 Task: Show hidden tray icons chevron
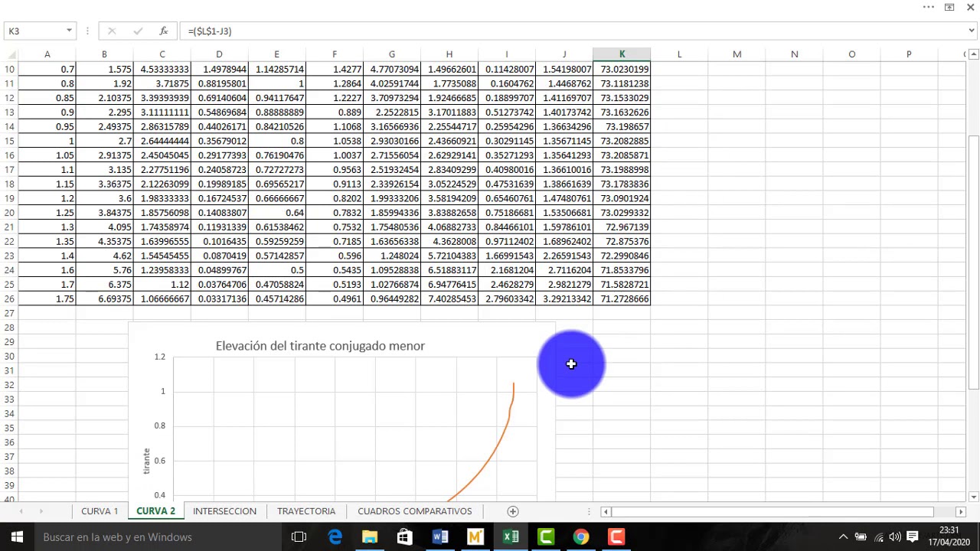pos(844,537)
